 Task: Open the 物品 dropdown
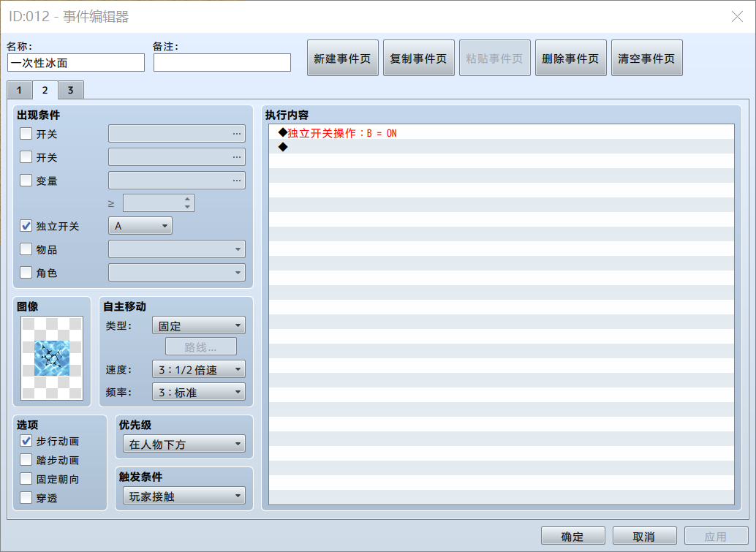[177, 249]
